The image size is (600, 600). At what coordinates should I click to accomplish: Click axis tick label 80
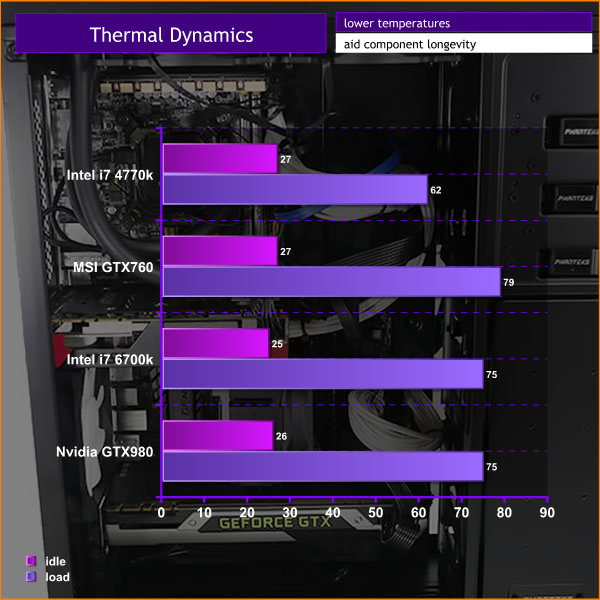[x=504, y=512]
